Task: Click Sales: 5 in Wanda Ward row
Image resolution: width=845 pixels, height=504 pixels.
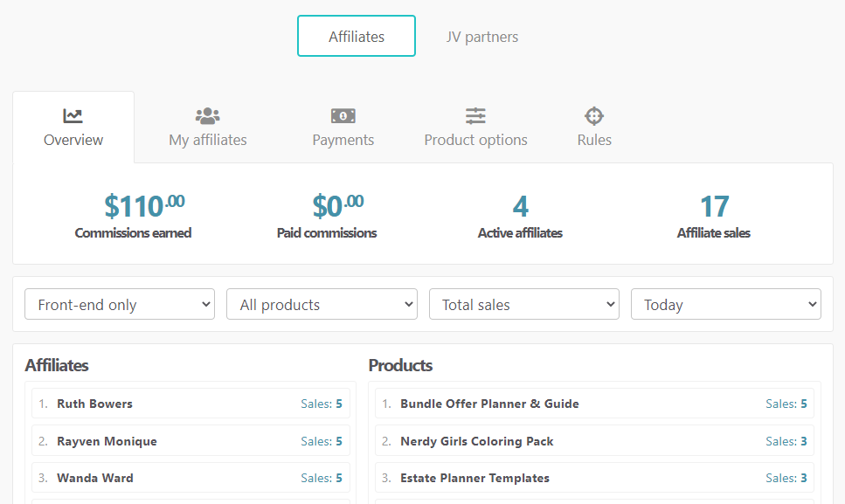Action: coord(322,478)
